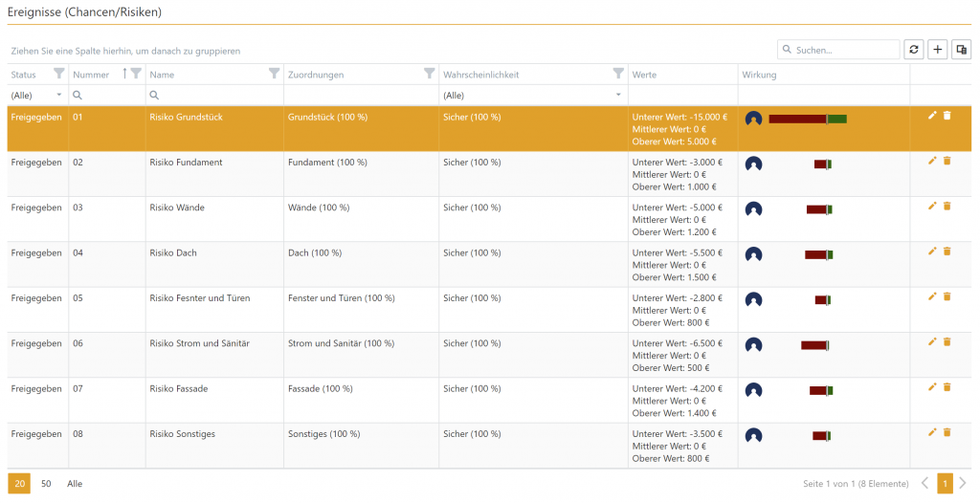
Task: Edit Risiko Strom und Sänitär pencil icon
Action: pyautogui.click(x=932, y=341)
